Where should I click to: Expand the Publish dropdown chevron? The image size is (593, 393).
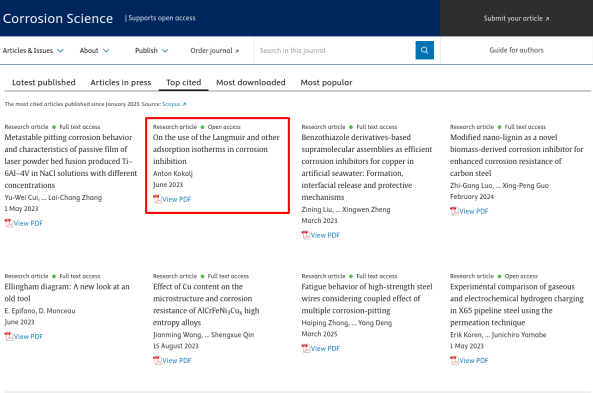[x=165, y=50]
